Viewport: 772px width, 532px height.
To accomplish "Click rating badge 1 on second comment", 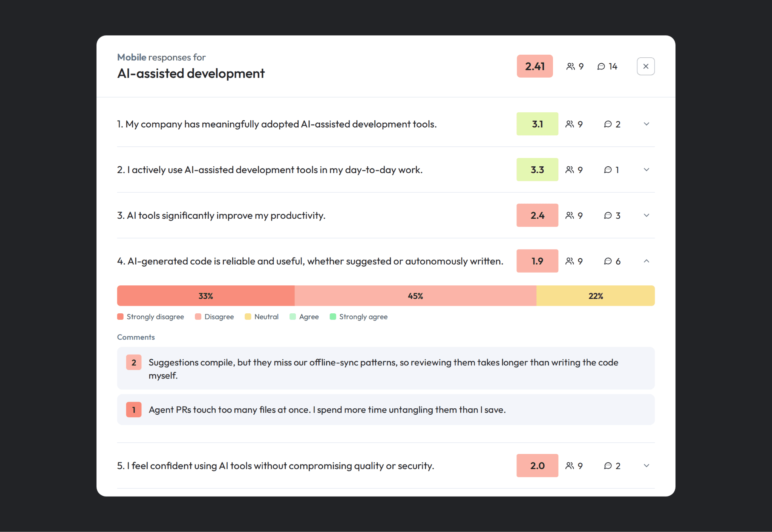I will coord(134,410).
